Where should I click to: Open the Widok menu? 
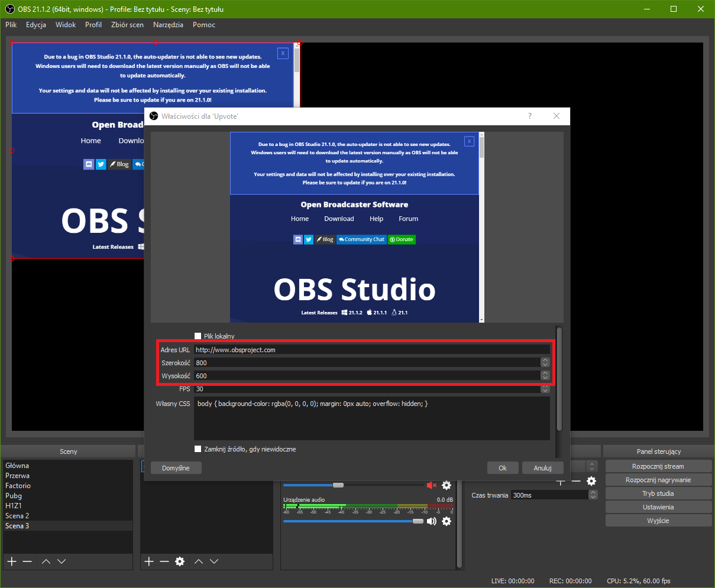66,25
